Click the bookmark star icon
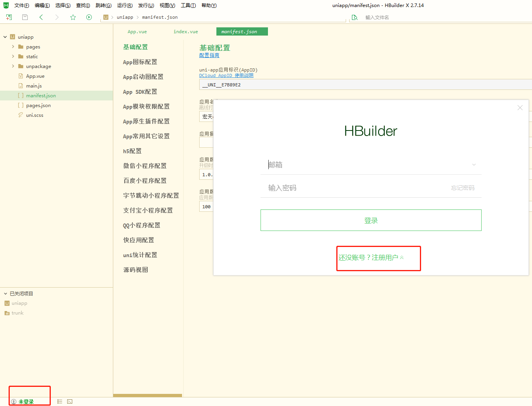The width and height of the screenshot is (532, 406). coord(73,17)
